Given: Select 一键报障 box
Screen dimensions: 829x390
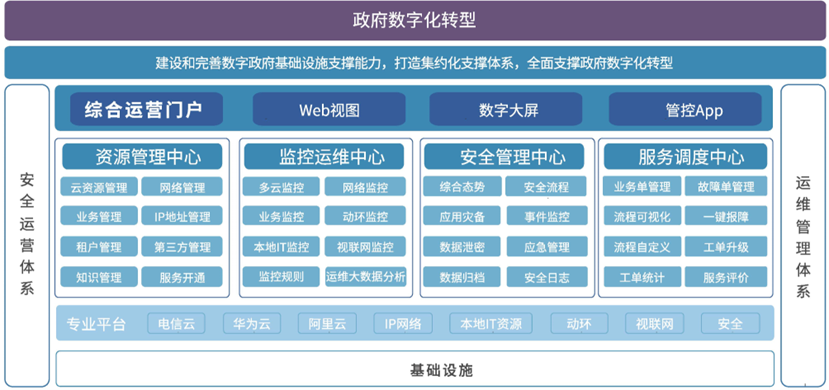Looking at the screenshot, I should pyautogui.click(x=726, y=216).
